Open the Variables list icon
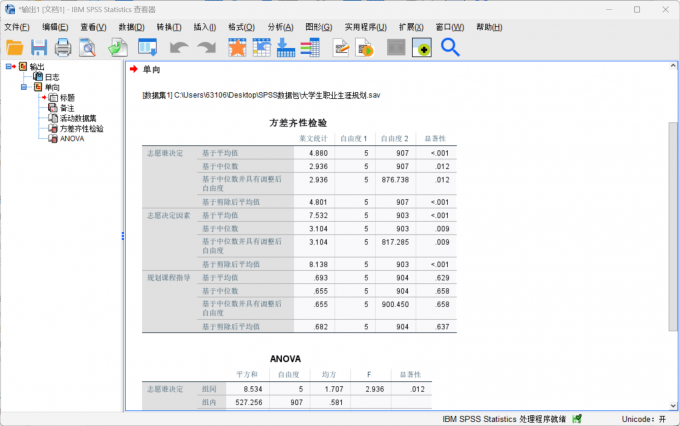 310,47
